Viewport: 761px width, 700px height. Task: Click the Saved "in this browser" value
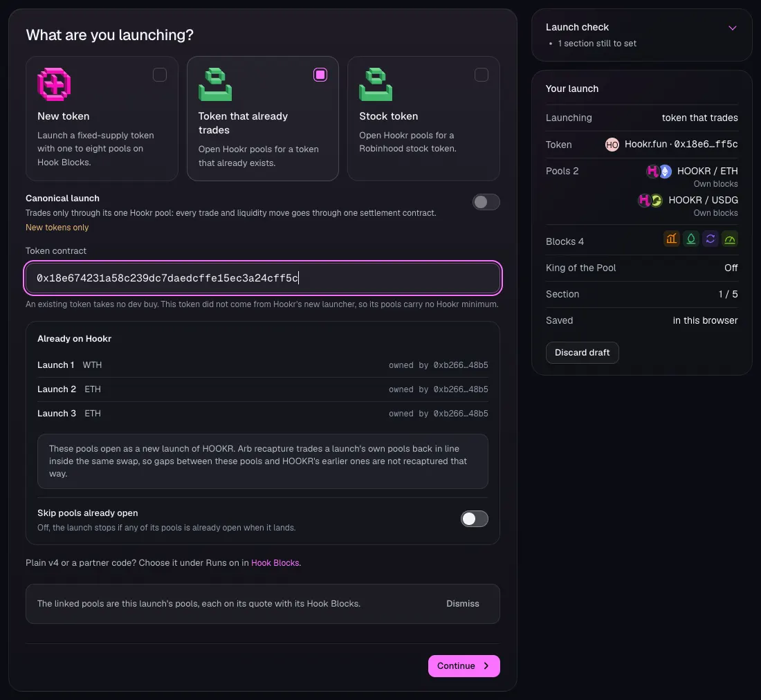[x=705, y=320]
